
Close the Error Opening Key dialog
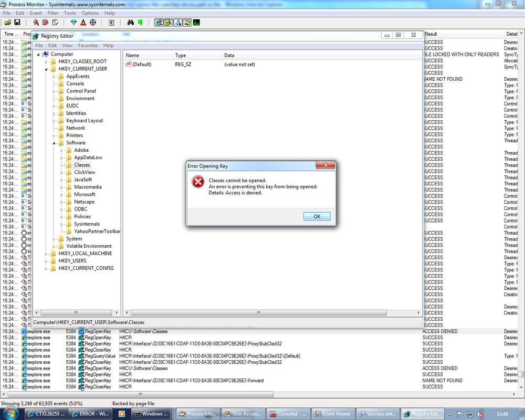325,165
